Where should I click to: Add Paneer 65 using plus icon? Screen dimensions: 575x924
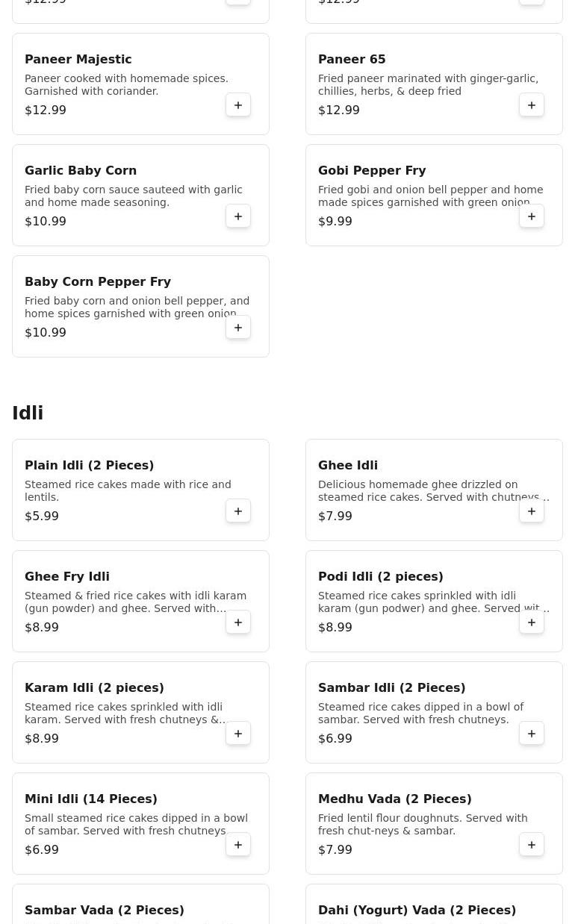pos(532,105)
